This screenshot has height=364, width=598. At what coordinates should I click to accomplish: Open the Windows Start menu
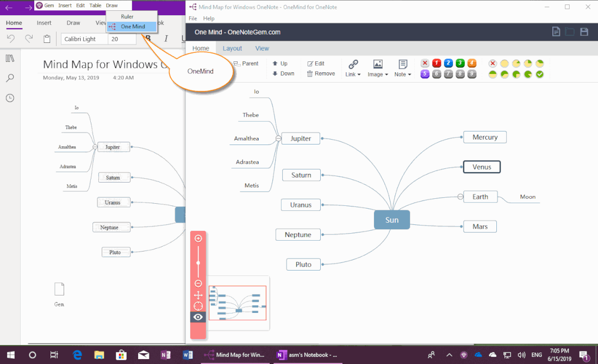tap(11, 355)
